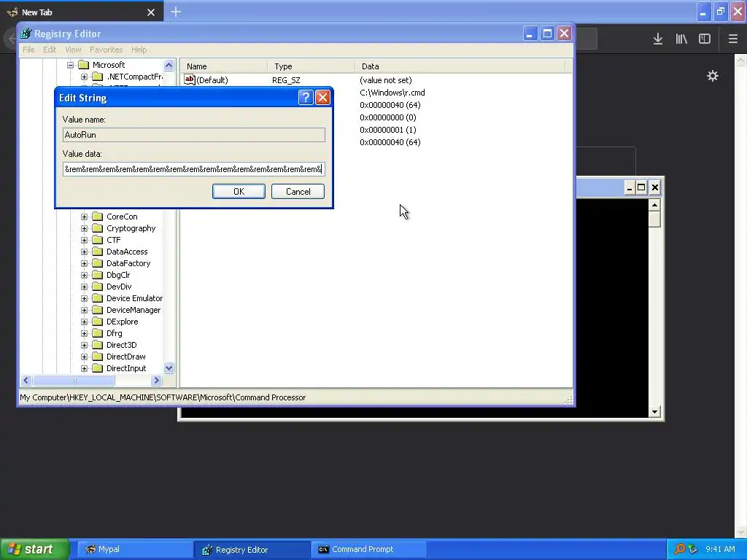Sort by the Name column header
This screenshot has height=560, width=747.
[x=224, y=66]
